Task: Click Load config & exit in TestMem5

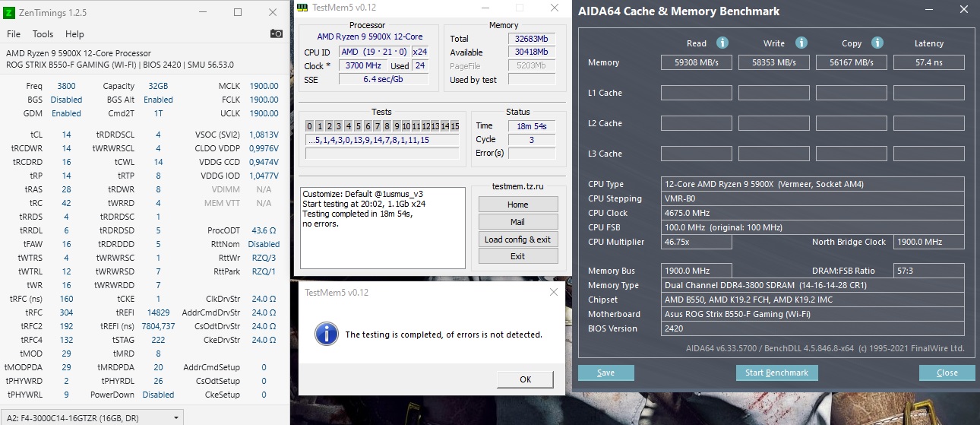Action: tap(517, 239)
